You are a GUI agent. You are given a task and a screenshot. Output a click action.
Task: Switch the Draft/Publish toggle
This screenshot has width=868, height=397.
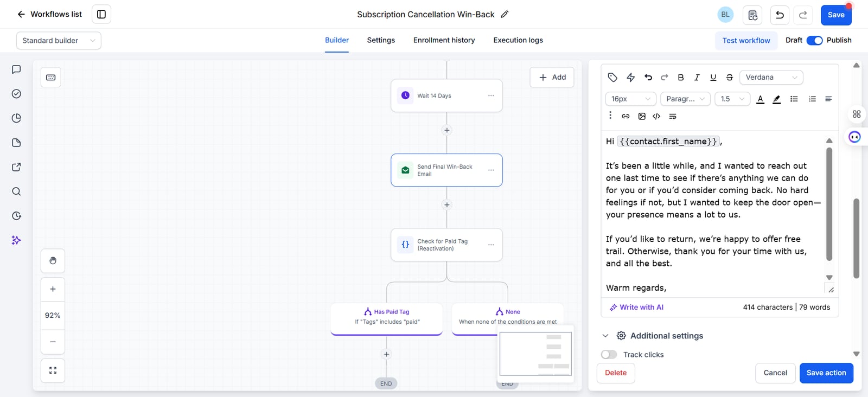click(x=814, y=40)
